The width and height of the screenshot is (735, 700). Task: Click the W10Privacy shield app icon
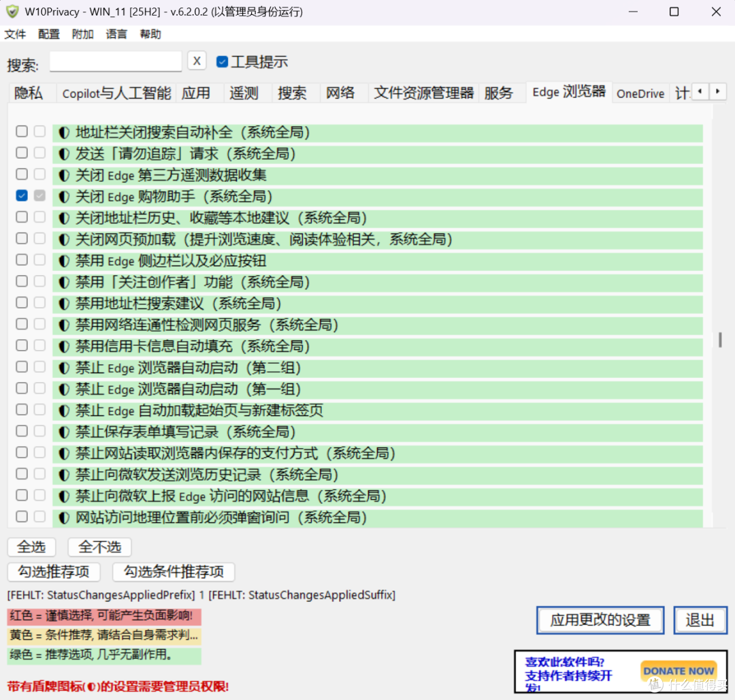(x=12, y=12)
